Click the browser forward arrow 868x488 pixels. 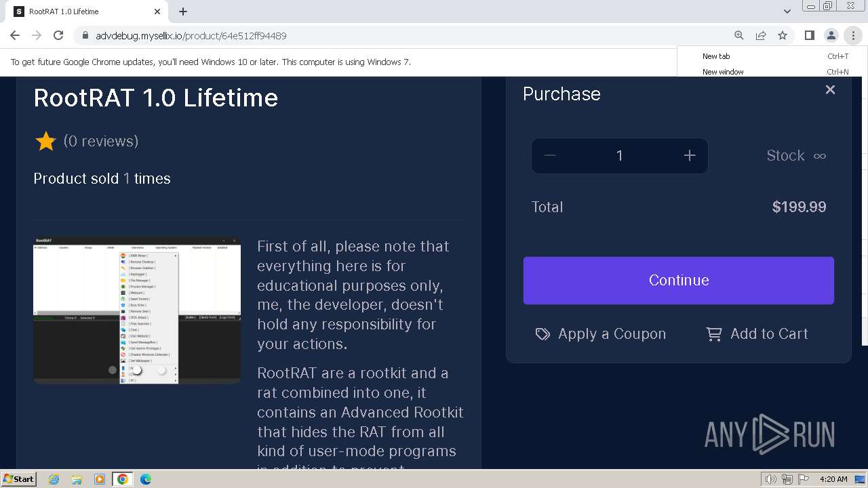[37, 35]
